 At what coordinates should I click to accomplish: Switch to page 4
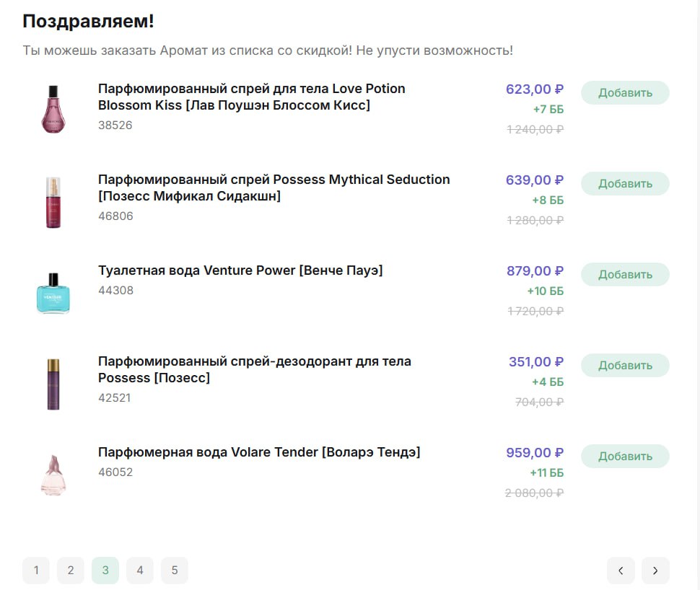(x=140, y=571)
